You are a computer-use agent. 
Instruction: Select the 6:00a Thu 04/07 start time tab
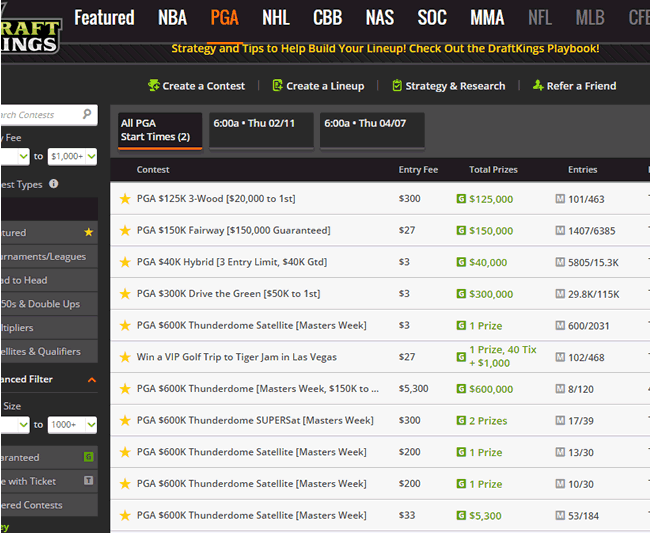click(372, 130)
